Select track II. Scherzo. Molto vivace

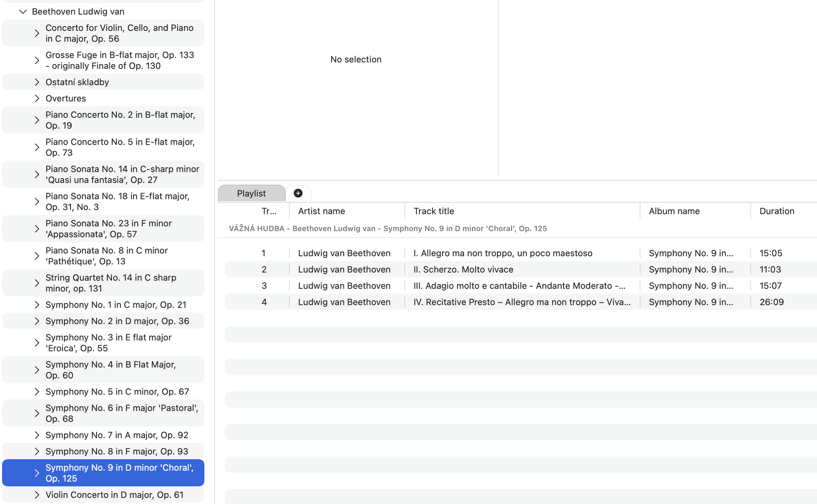click(464, 269)
